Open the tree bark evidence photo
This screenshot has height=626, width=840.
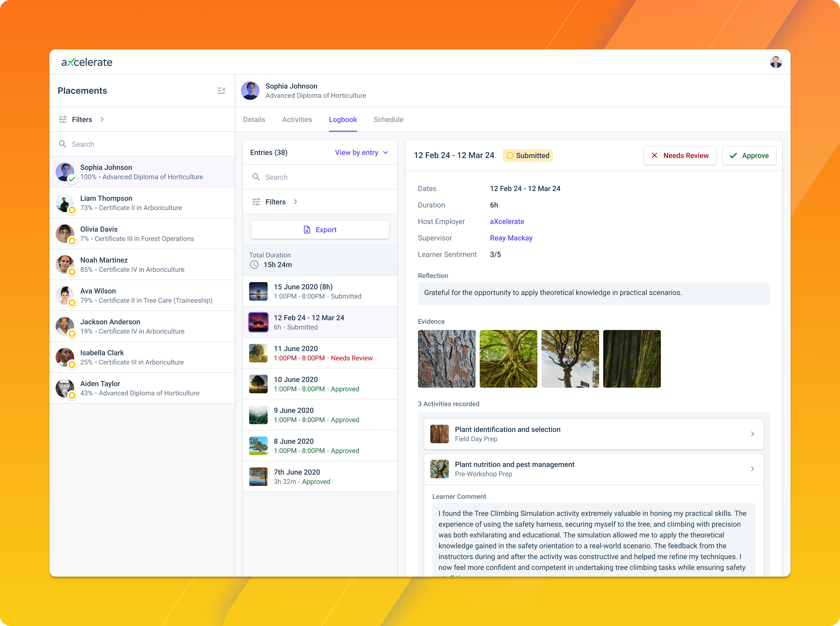(x=446, y=359)
